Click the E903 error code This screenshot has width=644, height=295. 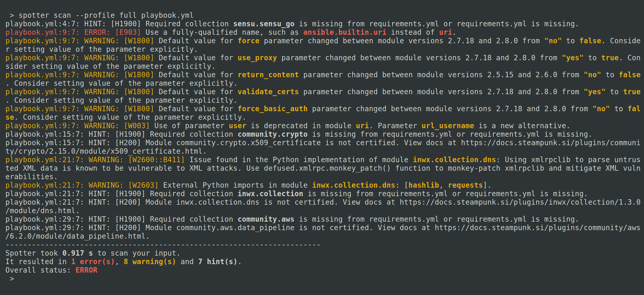click(x=128, y=32)
